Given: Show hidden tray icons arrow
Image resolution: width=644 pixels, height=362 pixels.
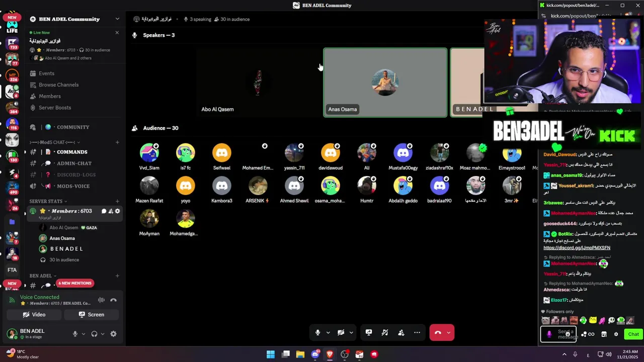Looking at the screenshot, I should pyautogui.click(x=564, y=354).
